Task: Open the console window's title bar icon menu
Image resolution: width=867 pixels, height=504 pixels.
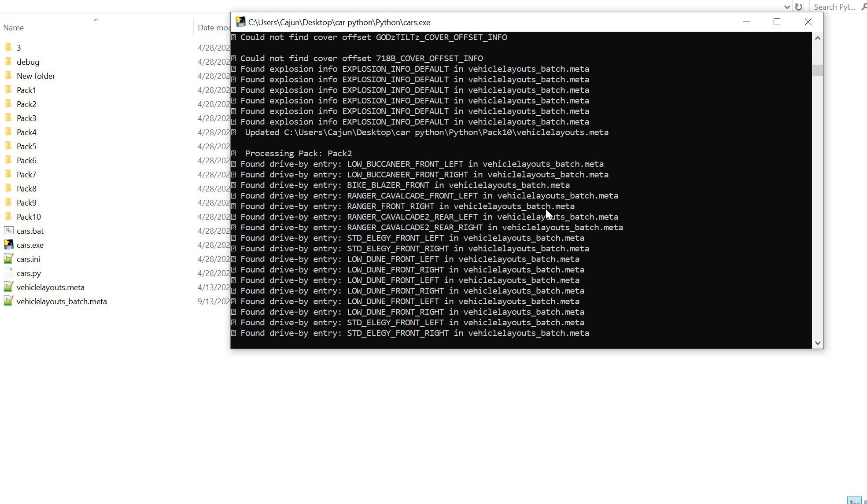Action: 240,22
